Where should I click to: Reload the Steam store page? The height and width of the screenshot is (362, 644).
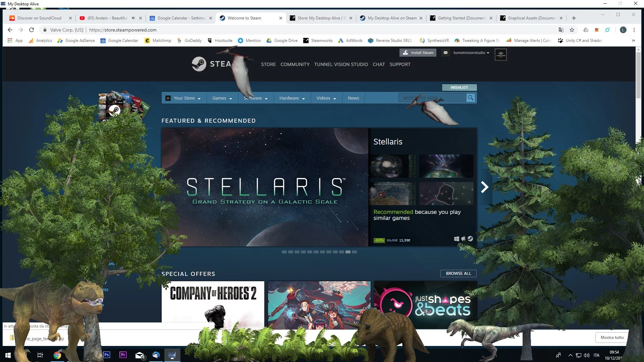point(32,30)
